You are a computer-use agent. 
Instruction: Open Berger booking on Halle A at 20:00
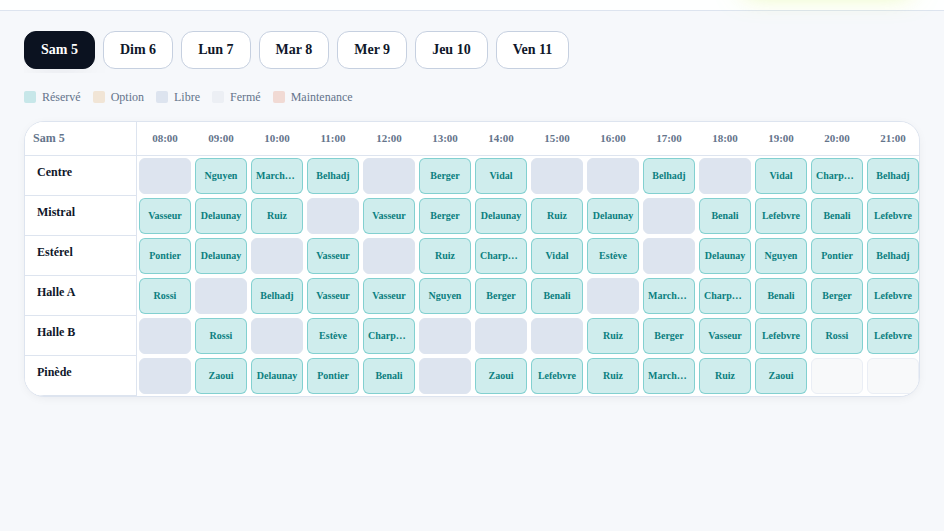837,296
